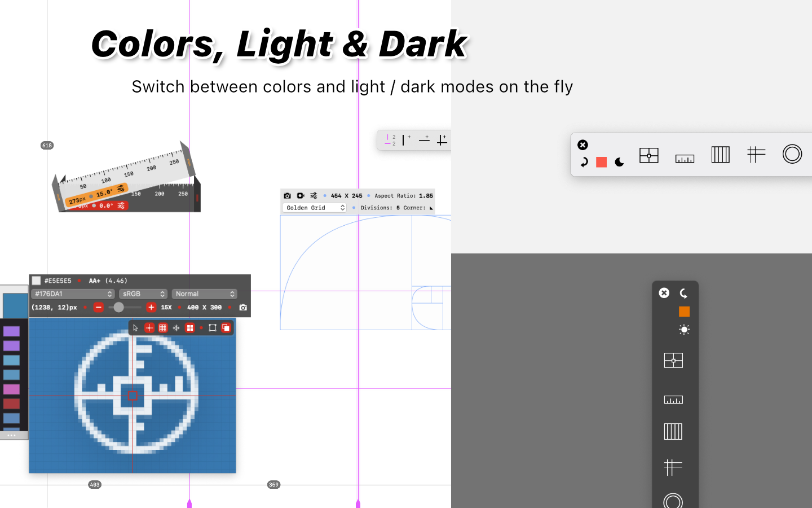Rotate the light toolbar orientation

coord(584,162)
